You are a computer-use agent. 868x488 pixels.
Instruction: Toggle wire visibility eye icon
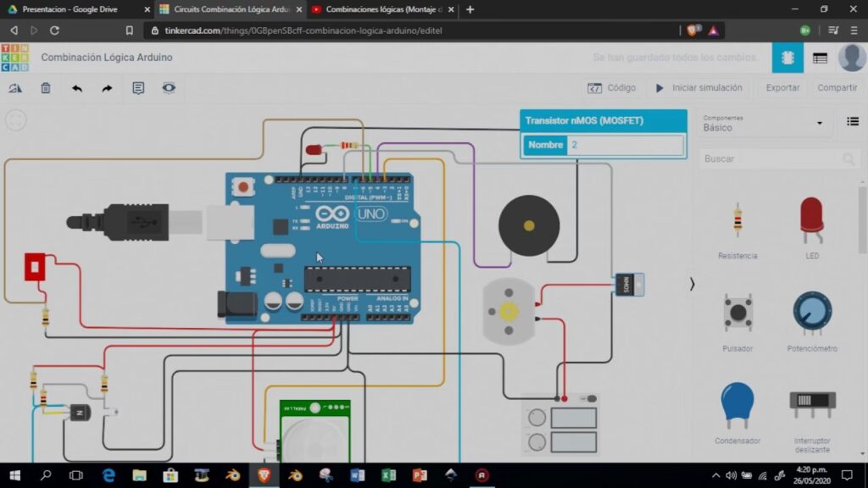click(169, 88)
